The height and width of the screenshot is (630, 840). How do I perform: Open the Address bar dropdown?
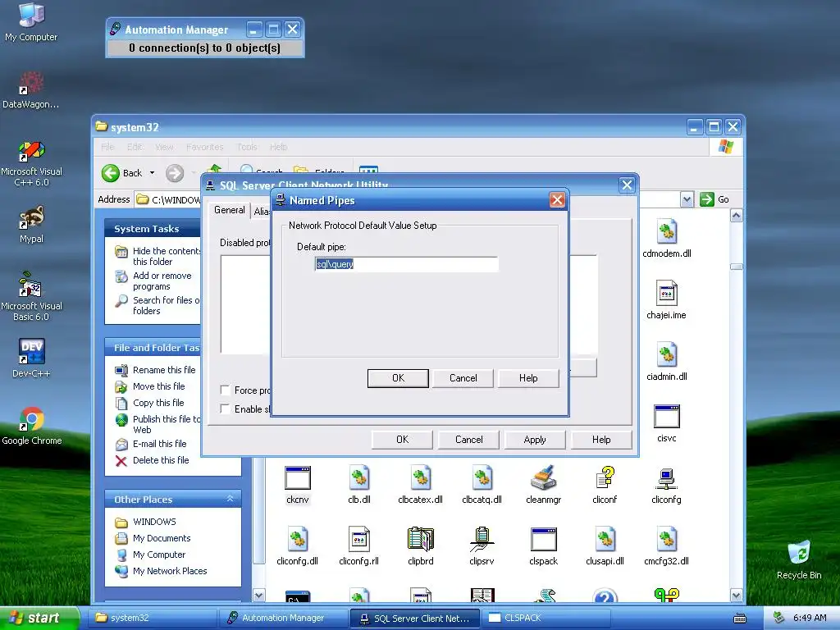[x=687, y=199]
